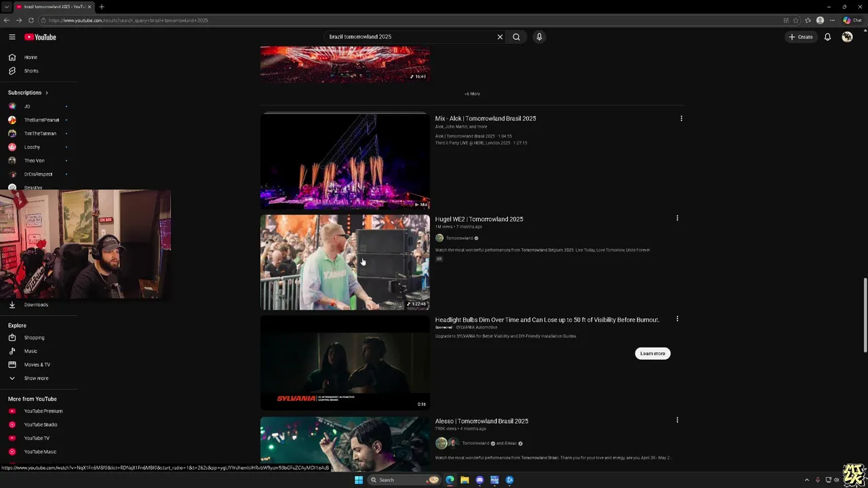
Task: Open the Headlight Bulbs ad title
Action: tap(547, 320)
